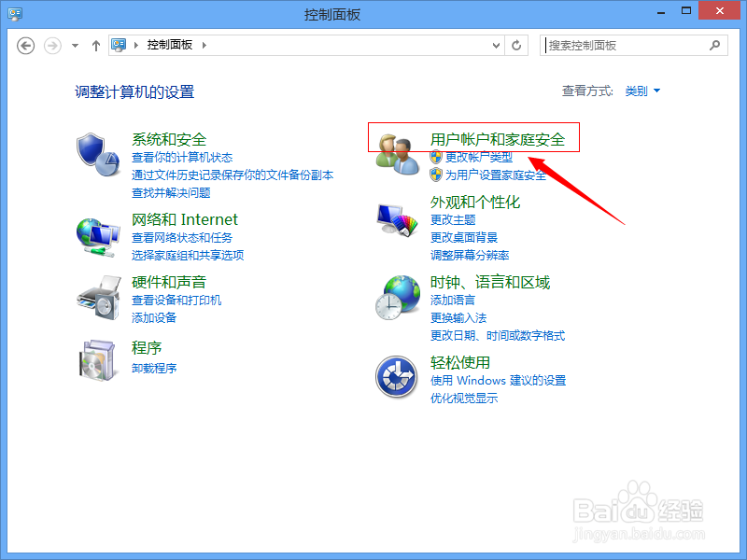The width and height of the screenshot is (747, 560).
Task: Click the 外观和个性化 display icon
Action: [x=396, y=218]
